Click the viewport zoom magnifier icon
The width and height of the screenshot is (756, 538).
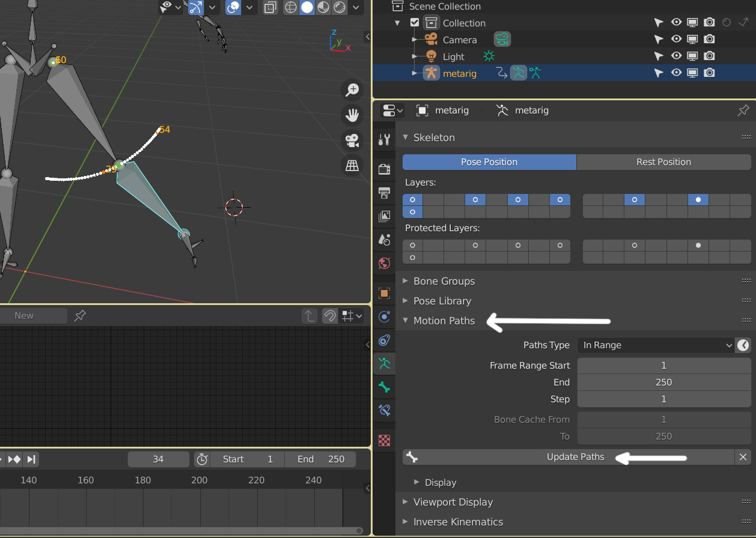click(352, 90)
